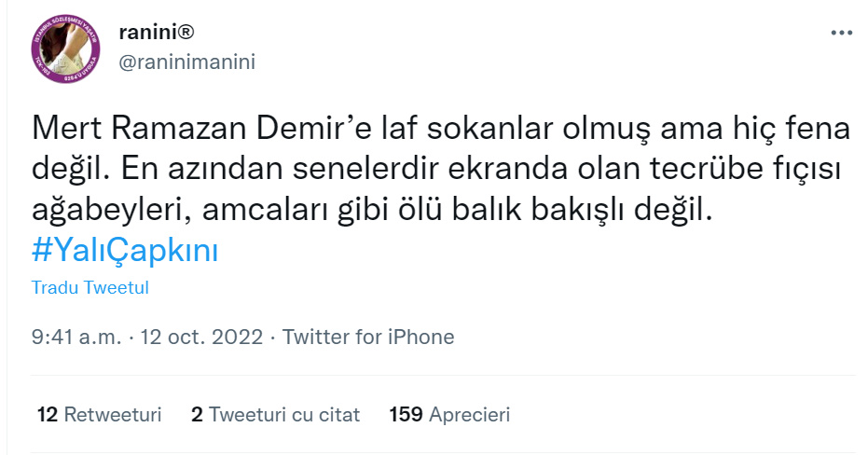Viewport: 868px width, 455px height.
Task: Open the 9:41 a.m. timestamp link
Action: tap(76, 338)
